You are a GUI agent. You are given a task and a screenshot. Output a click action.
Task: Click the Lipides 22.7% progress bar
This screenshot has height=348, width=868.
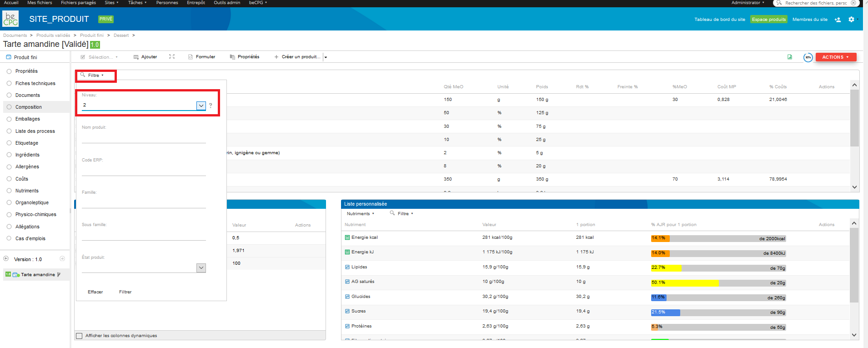718,268
